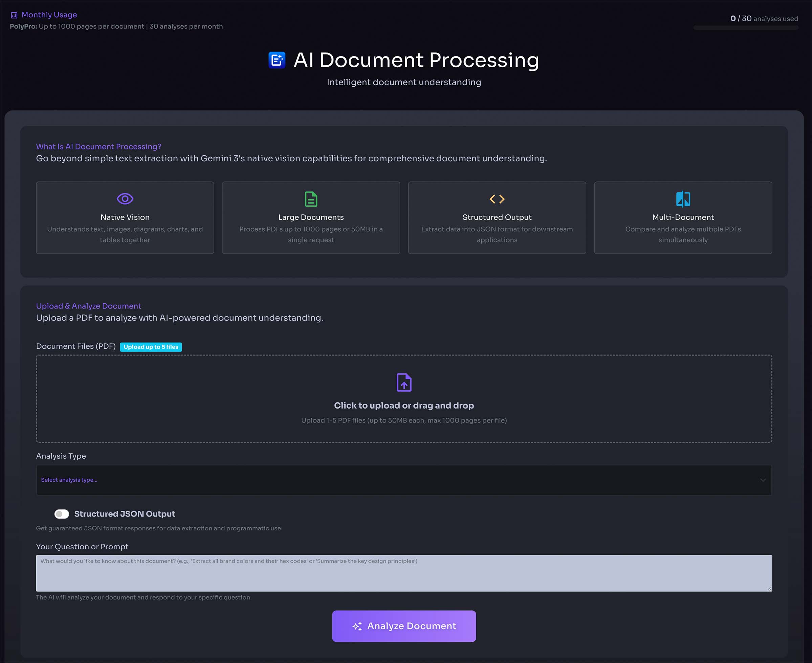Screen dimensions: 812x663
Task: Select the Monthly Usage label
Action: (x=50, y=15)
